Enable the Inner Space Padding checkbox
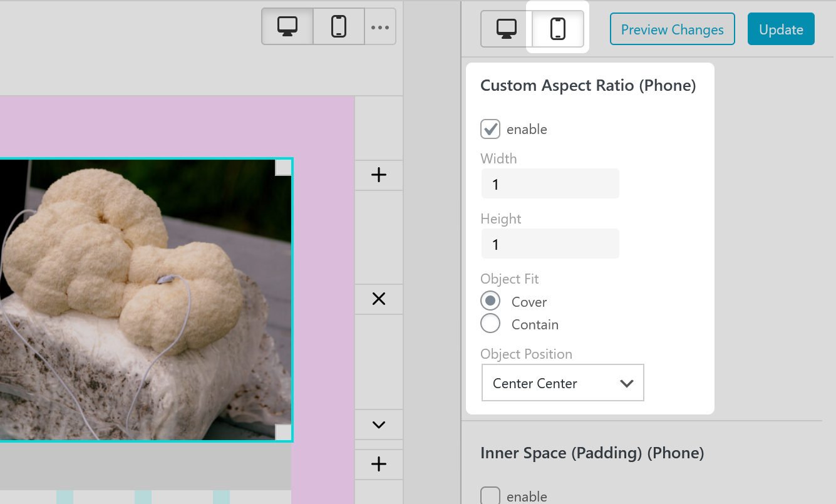Viewport: 836px width, 504px height. (490, 495)
